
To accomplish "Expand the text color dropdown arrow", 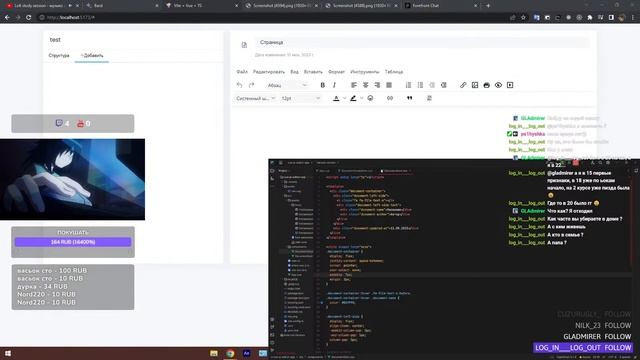I will click(344, 98).
